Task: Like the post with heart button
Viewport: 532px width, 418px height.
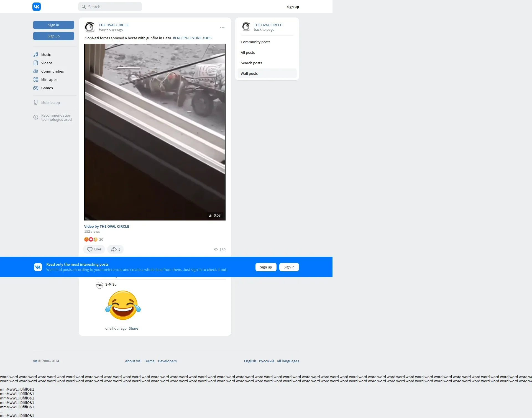Action: (94, 249)
